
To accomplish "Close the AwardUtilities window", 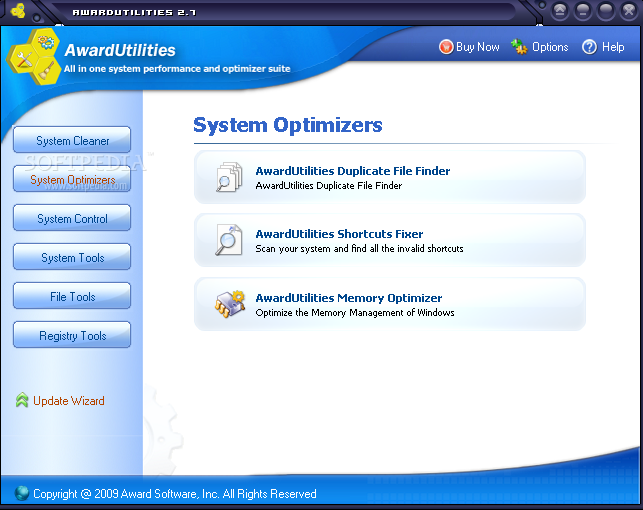I will coord(629,11).
